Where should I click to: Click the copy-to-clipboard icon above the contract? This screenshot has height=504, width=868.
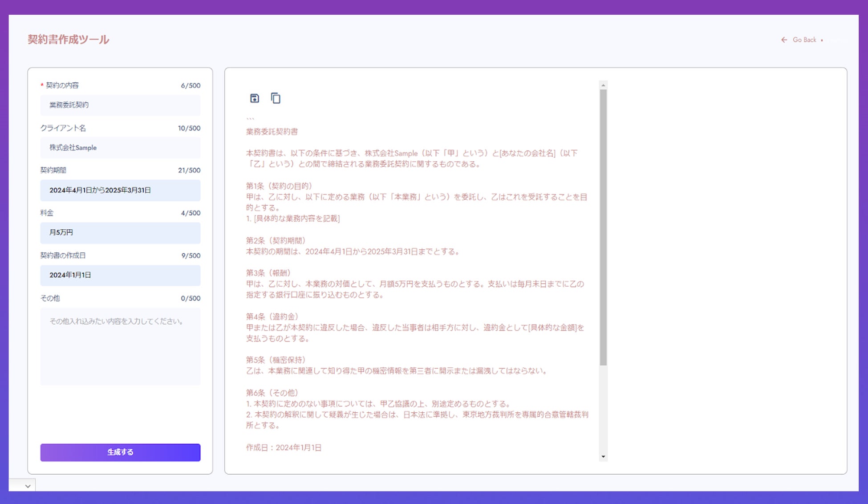coord(276,98)
